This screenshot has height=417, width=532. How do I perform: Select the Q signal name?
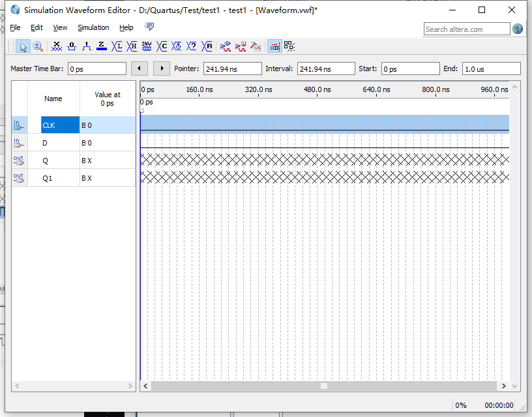click(45, 161)
